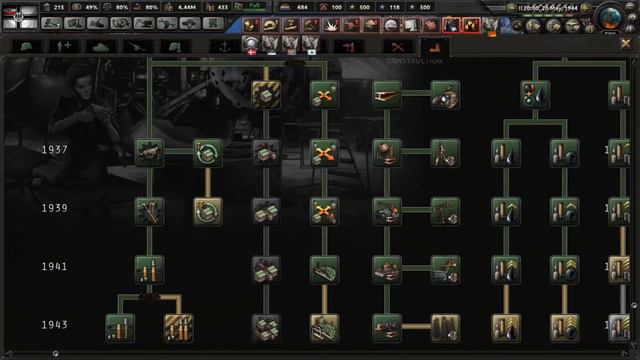640x360 pixels.
Task: Close the research window with the X button
Action: (625, 44)
